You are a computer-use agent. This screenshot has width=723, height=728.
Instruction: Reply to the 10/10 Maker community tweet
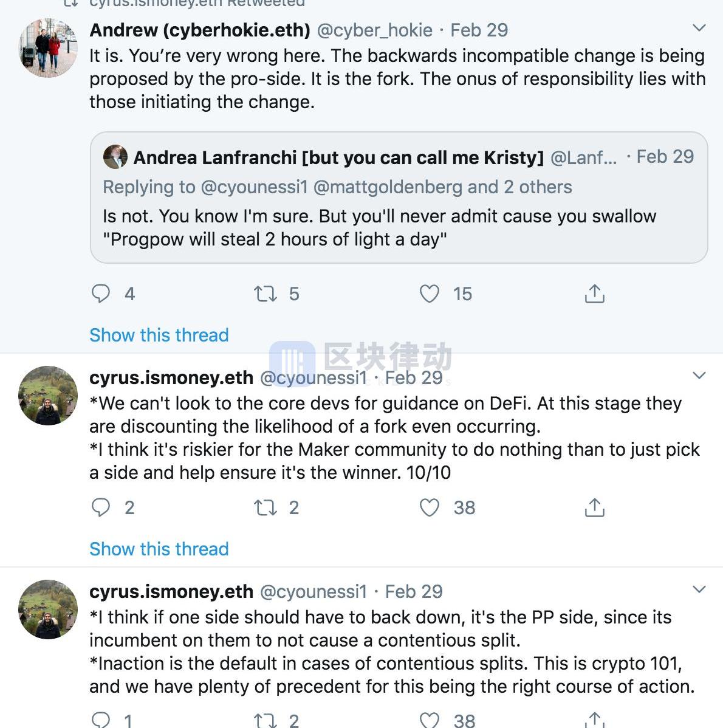pos(101,507)
